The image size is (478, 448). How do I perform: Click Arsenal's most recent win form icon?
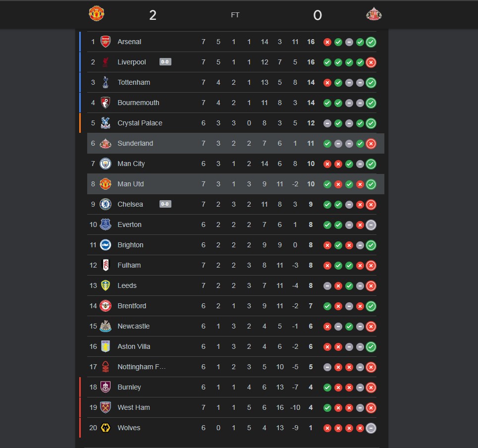click(x=371, y=42)
